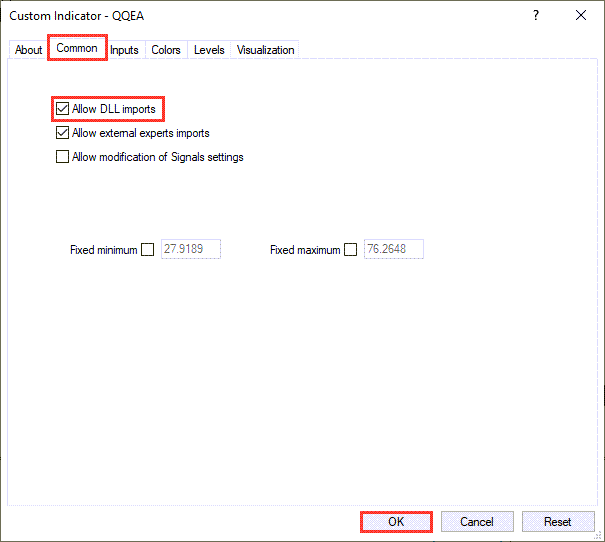Switch to the Visualization tab
Screen dimensions: 605x542
pos(265,50)
